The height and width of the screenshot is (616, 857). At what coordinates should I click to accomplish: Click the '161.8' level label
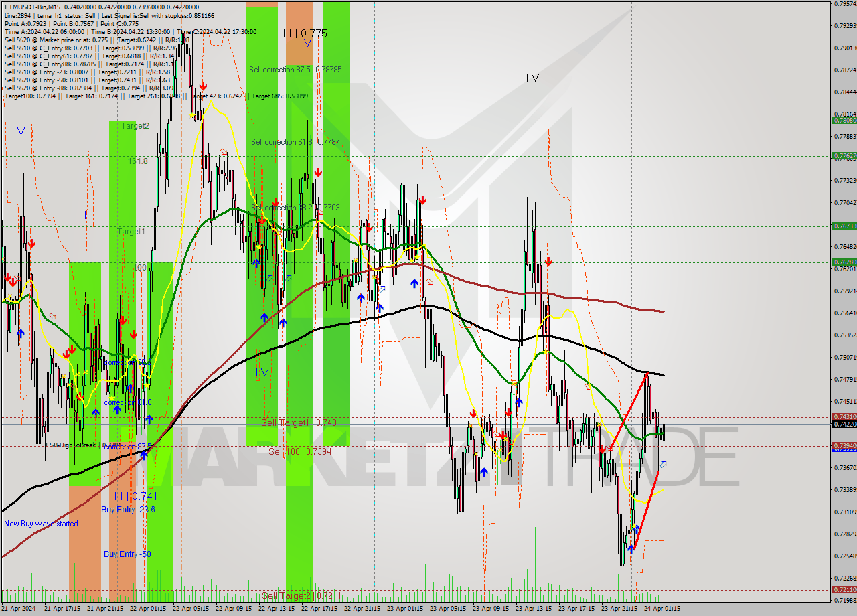click(x=137, y=161)
